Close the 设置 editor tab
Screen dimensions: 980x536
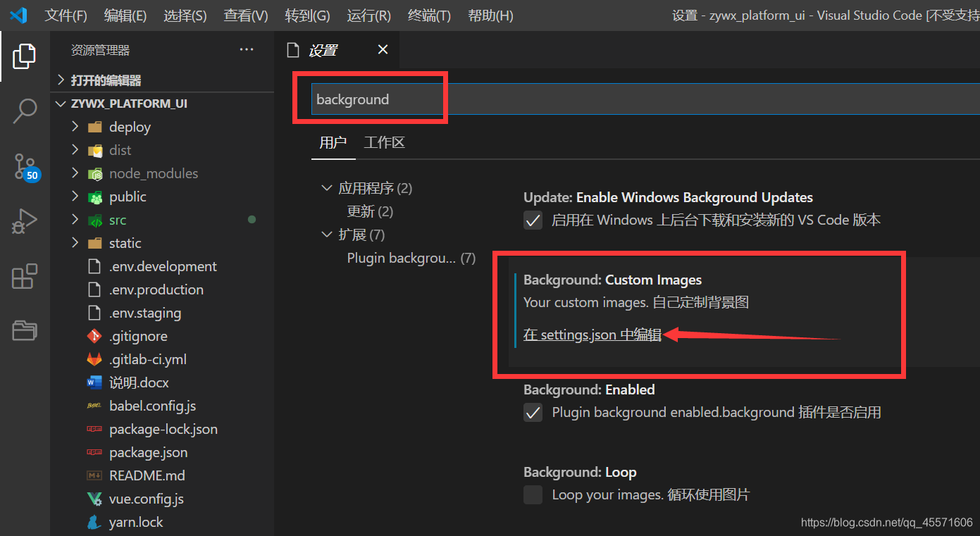coord(383,49)
